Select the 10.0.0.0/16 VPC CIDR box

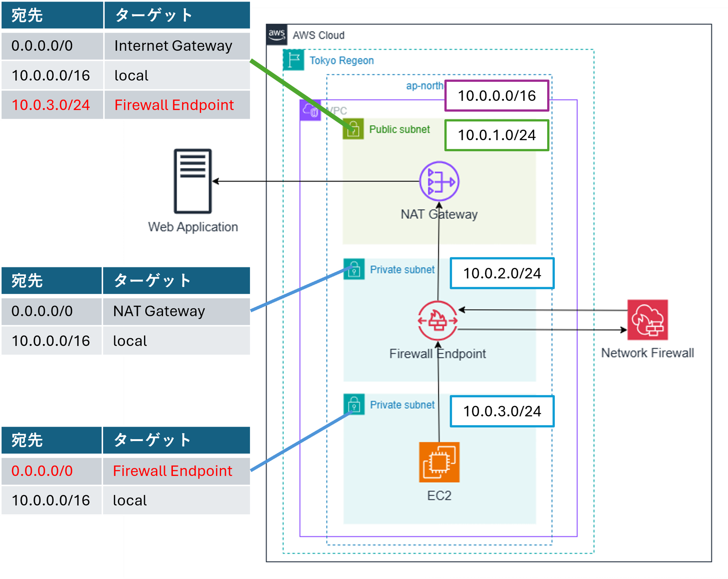(x=497, y=96)
